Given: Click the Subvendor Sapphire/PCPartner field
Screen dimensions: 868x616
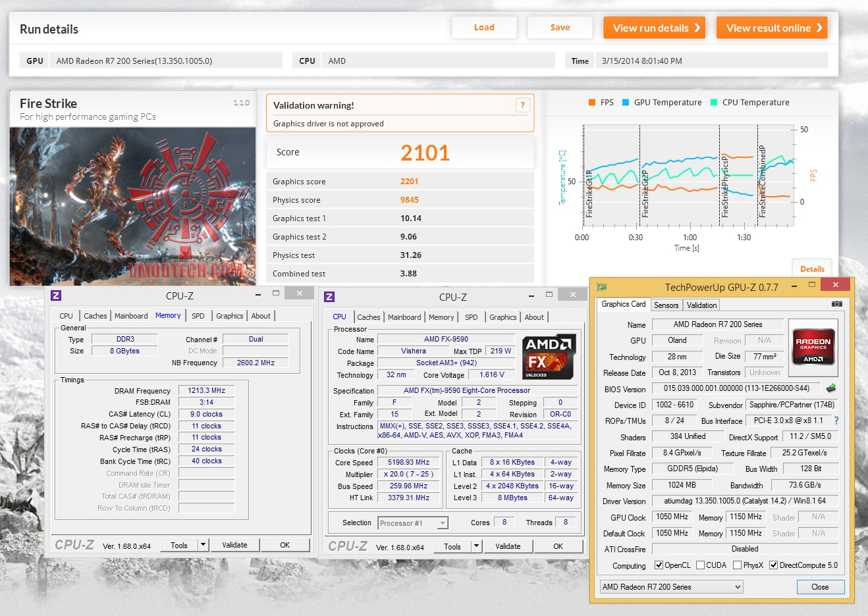Looking at the screenshot, I should pos(792,405).
